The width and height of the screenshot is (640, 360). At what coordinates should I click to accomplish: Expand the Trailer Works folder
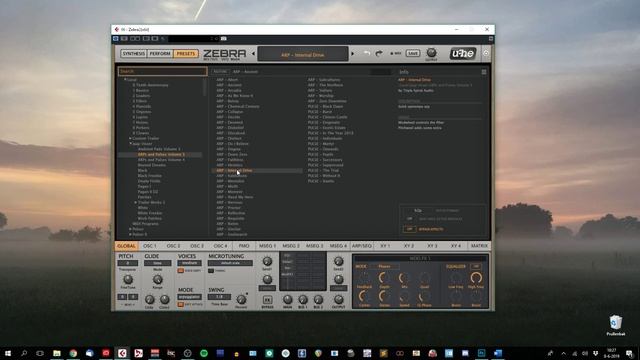tap(136, 202)
